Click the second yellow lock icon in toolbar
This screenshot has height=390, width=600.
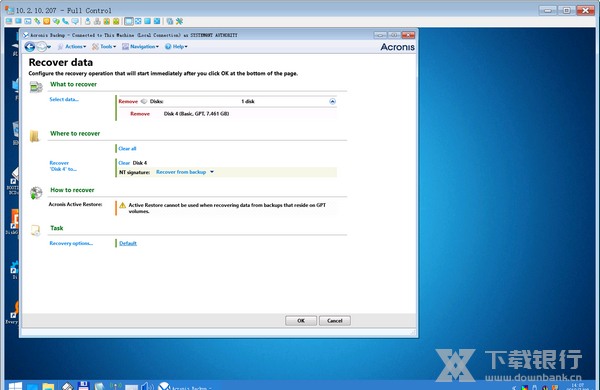pyautogui.click(x=116, y=21)
